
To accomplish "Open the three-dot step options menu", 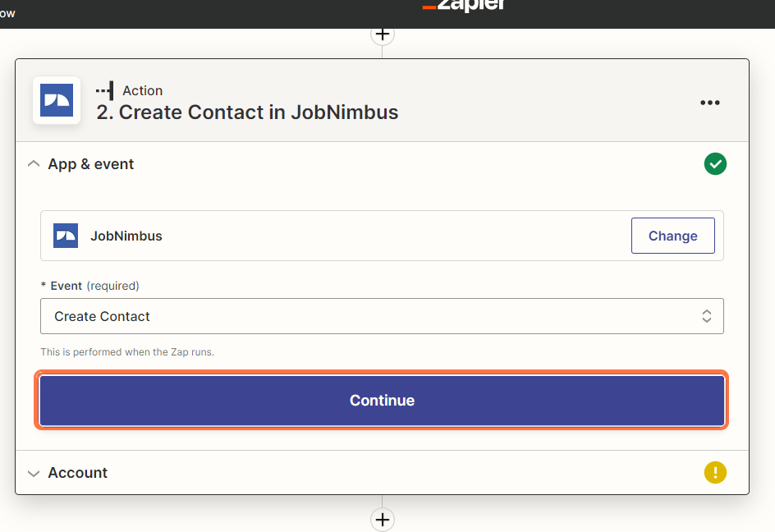I will pos(709,103).
